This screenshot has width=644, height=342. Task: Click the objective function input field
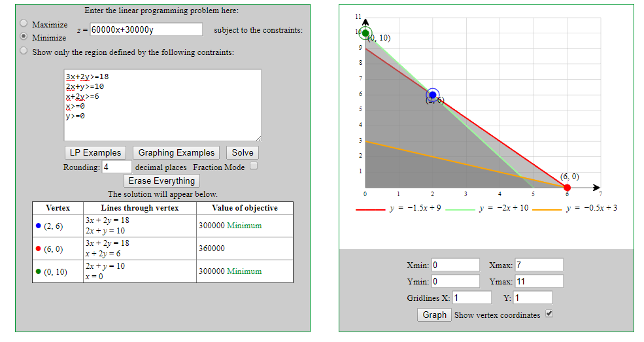[146, 29]
